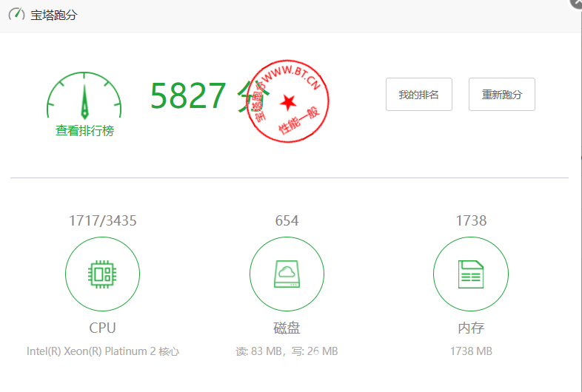Click the Intel Xeon Platinum processor description
Screen dimensions: 582x392
pos(102,351)
